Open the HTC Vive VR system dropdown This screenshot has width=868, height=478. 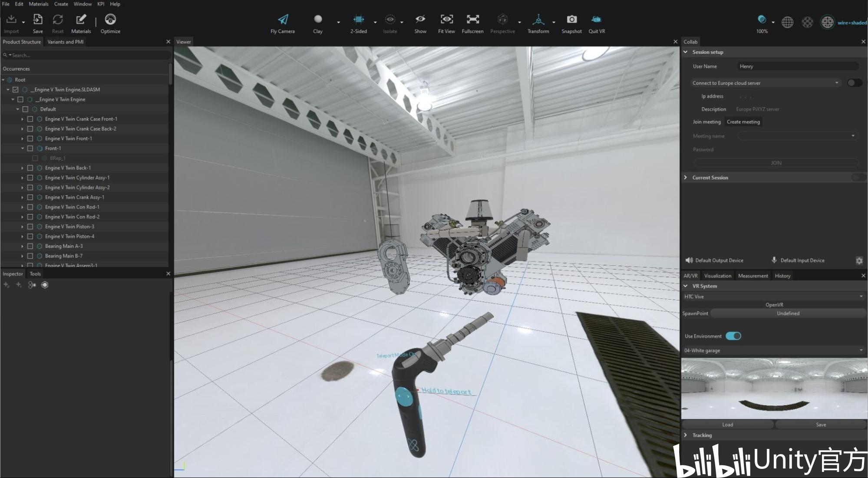774,297
